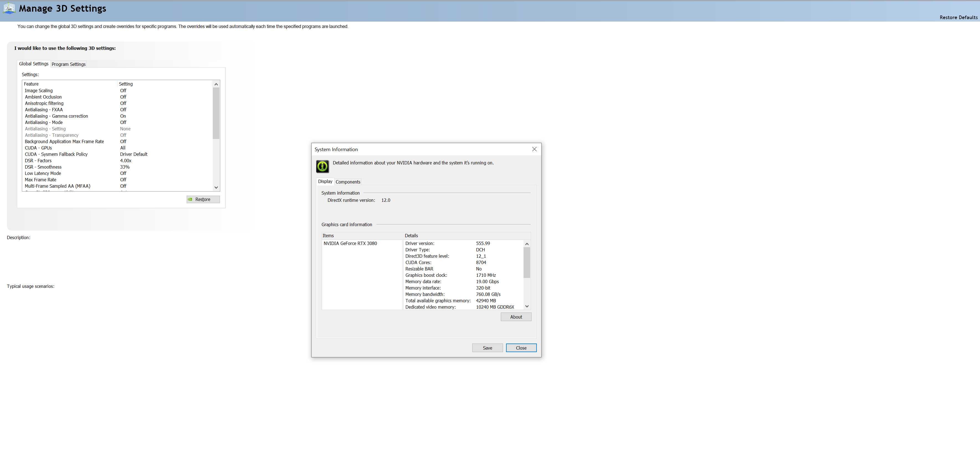Select NVIDIA GeForce RTX 3080 in Items
This screenshot has width=980, height=475.
(350, 243)
